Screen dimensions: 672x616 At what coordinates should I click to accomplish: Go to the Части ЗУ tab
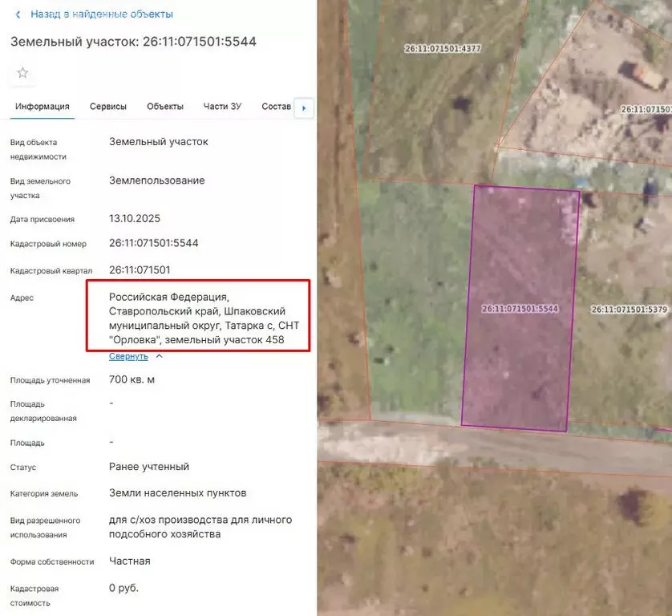222,107
